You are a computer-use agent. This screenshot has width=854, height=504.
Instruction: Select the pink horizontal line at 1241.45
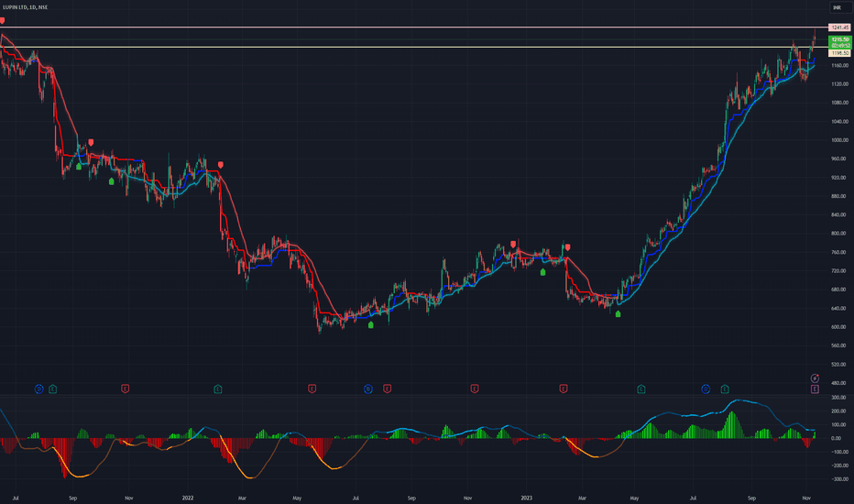[414, 27]
